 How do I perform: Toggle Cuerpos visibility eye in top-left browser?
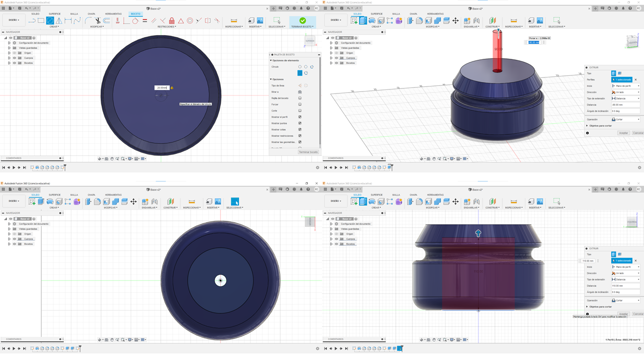[14, 58]
